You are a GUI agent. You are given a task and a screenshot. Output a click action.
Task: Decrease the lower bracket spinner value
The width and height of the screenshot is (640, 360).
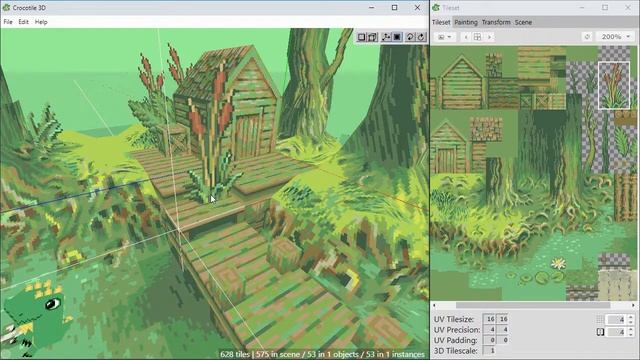pyautogui.click(x=631, y=335)
